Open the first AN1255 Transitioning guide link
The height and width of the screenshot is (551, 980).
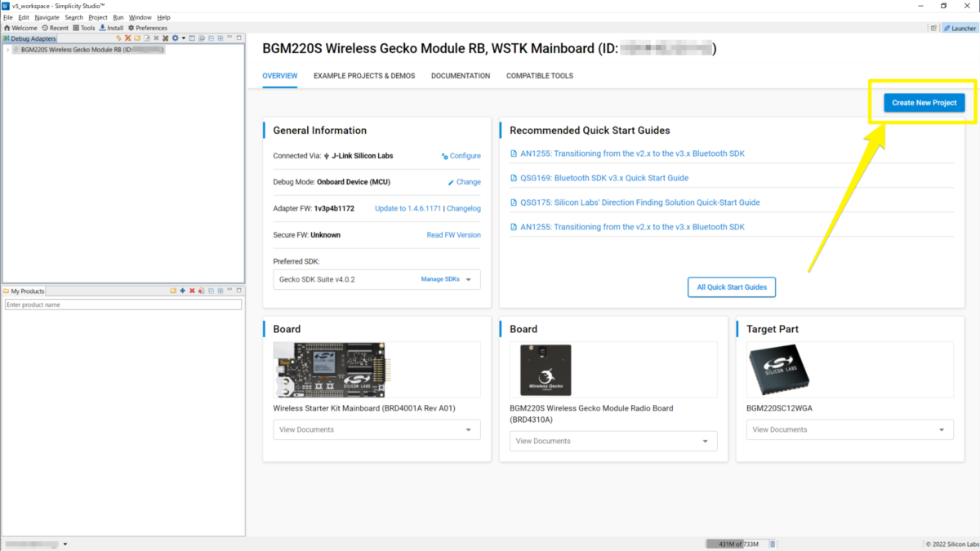coord(633,153)
